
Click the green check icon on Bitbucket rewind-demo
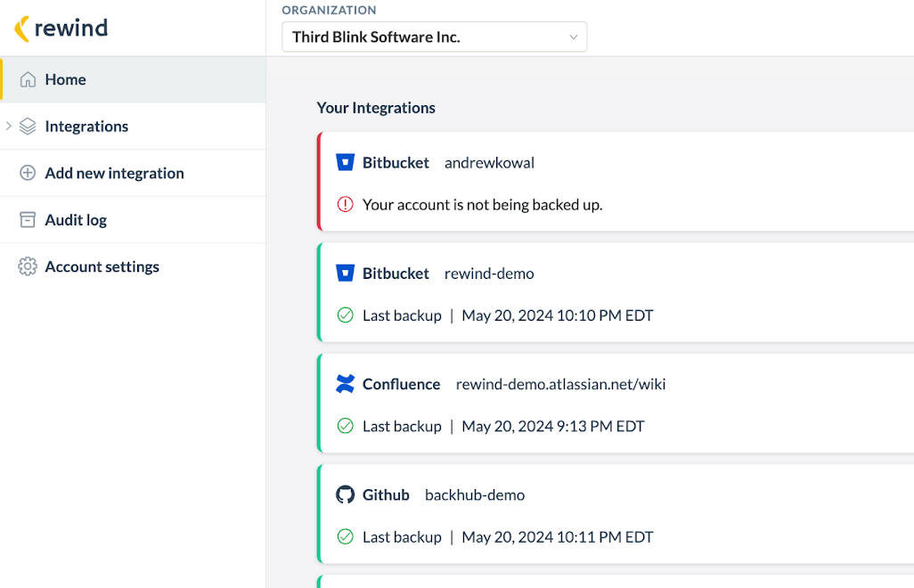345,315
